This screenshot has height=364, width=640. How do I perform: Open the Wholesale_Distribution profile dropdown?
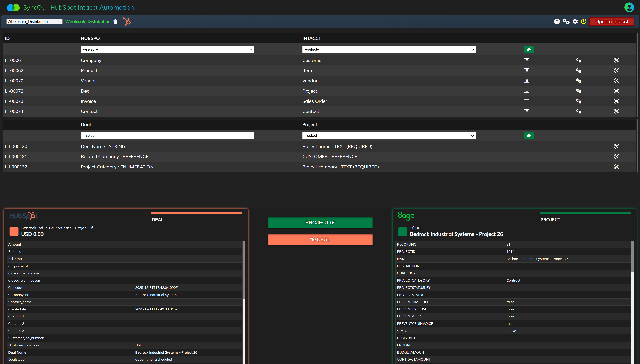pos(34,22)
